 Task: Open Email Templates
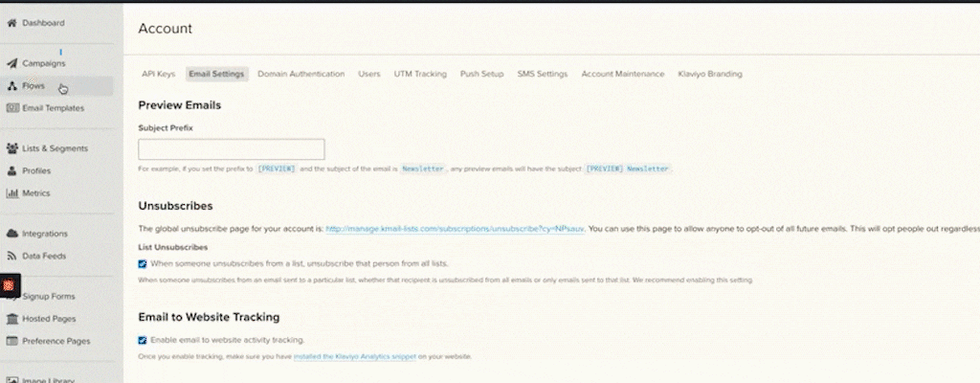(x=54, y=108)
